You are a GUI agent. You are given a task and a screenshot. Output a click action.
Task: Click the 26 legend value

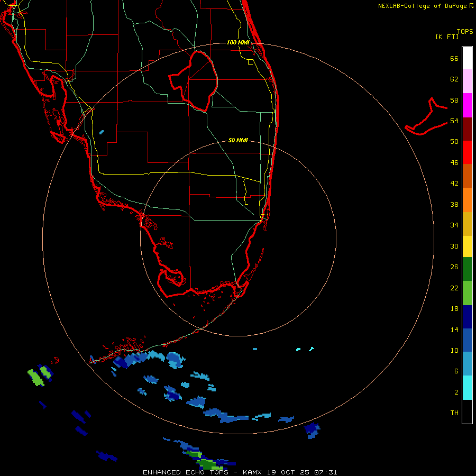click(x=454, y=267)
